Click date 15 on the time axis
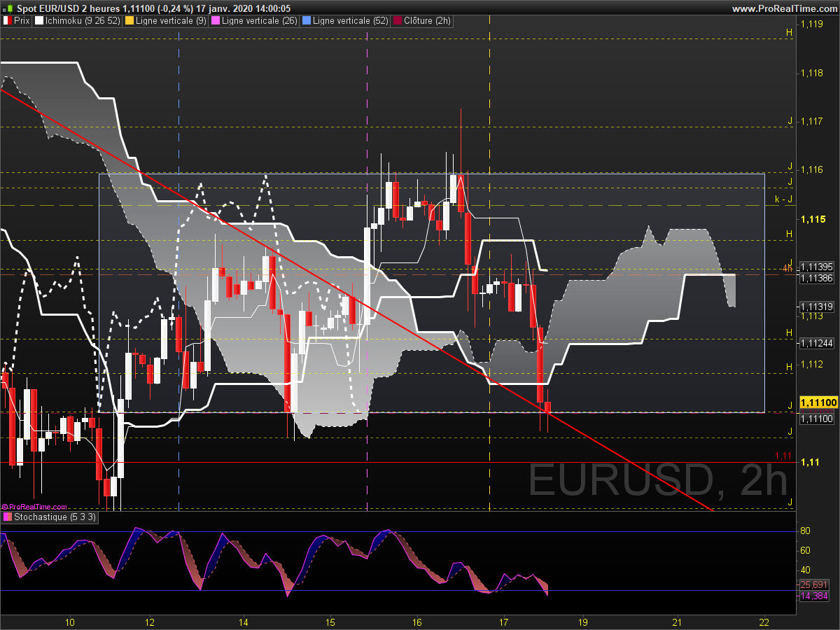Screen dimensions: 840x630 [x=330, y=622]
